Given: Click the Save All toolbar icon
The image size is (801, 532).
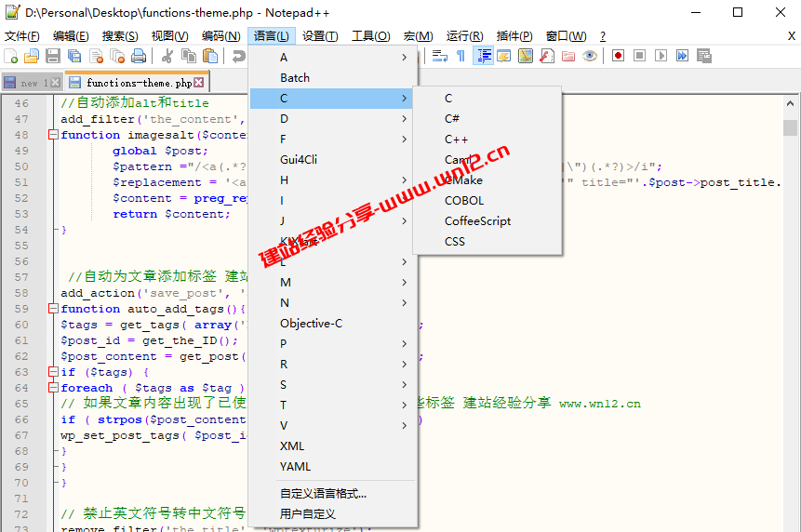Looking at the screenshot, I should [x=74, y=56].
